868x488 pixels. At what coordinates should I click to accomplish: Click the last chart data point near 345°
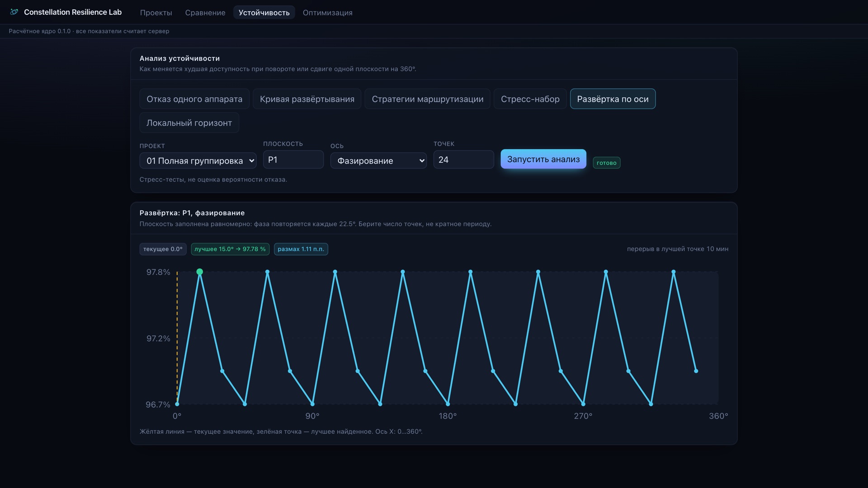pyautogui.click(x=696, y=371)
